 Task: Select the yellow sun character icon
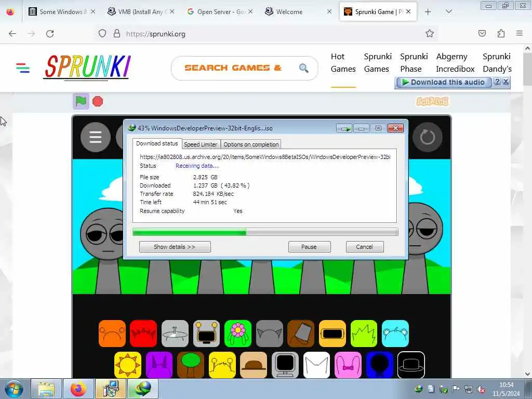click(128, 365)
